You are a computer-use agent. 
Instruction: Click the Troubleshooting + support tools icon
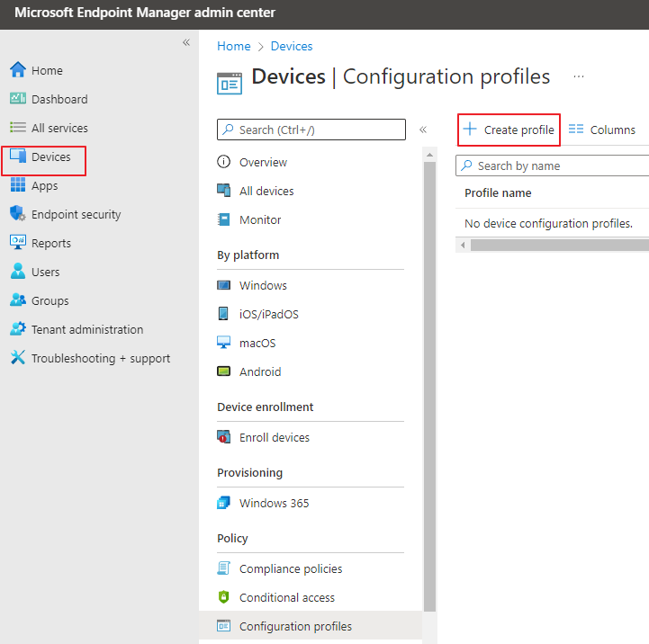[x=18, y=357]
